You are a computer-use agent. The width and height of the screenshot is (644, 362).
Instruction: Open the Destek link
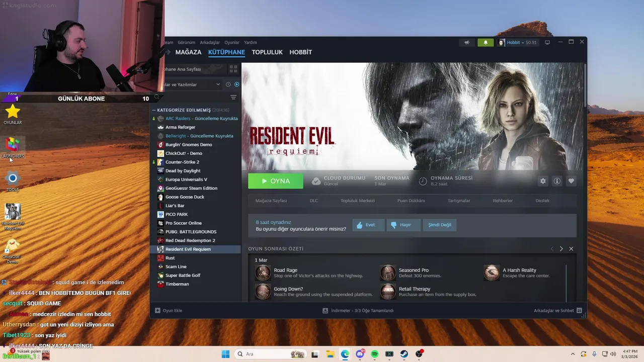point(542,201)
